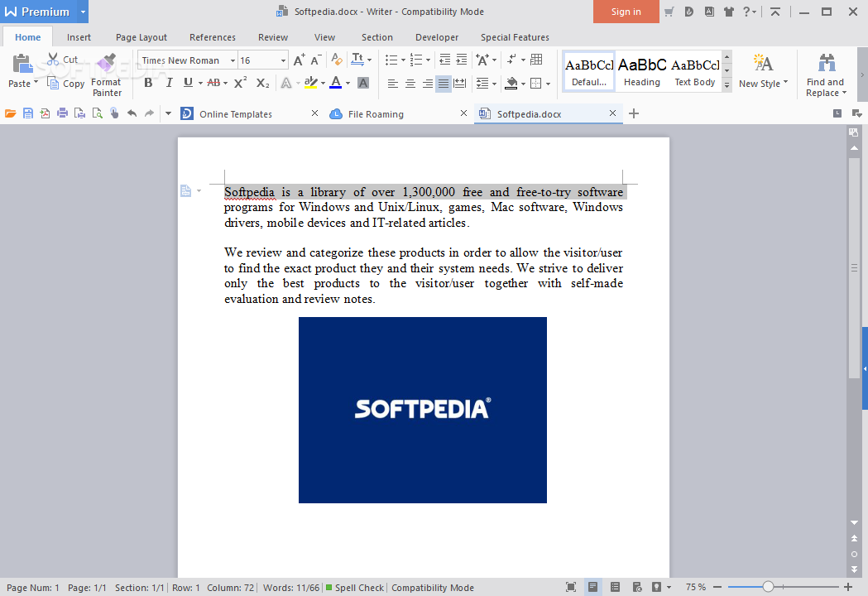This screenshot has width=868, height=596.
Task: Click the Print Preview icon
Action: pyautogui.click(x=96, y=113)
